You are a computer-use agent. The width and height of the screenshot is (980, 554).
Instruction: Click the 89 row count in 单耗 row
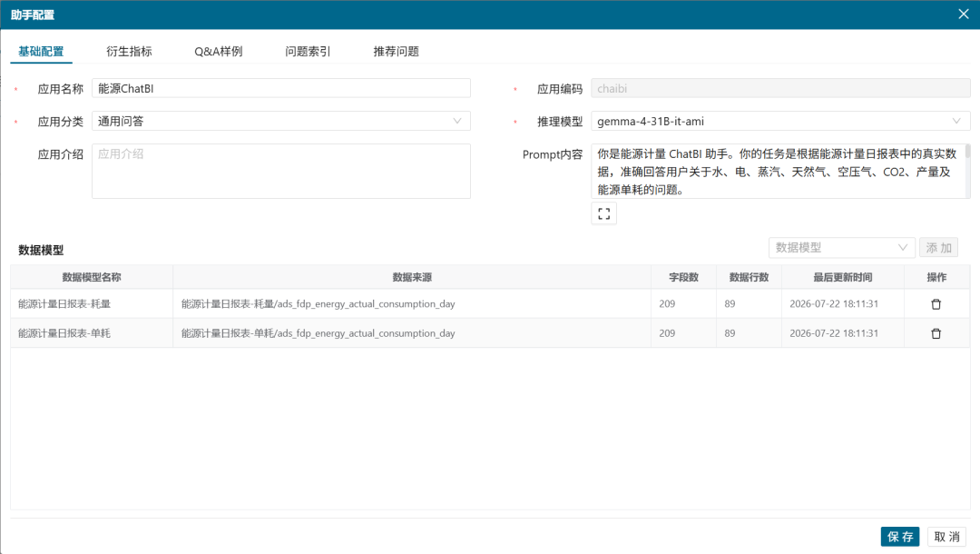coord(730,333)
